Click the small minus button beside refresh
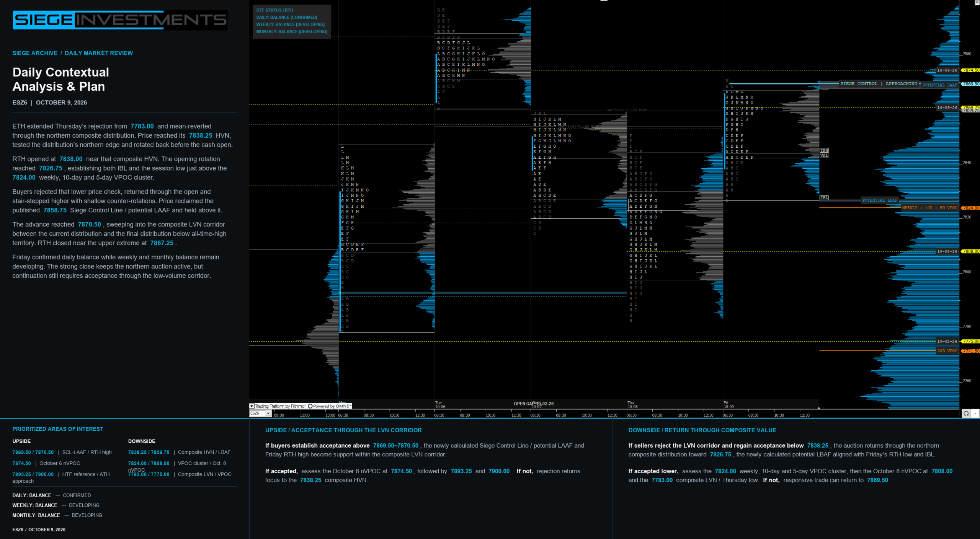 [x=975, y=413]
